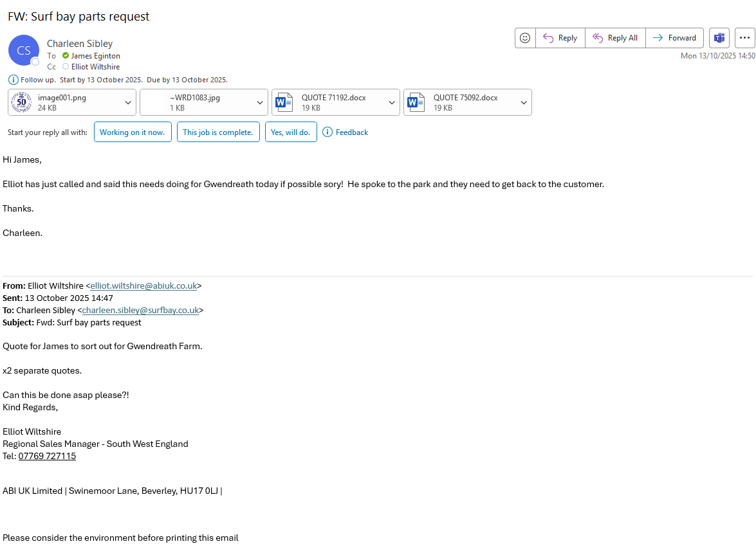Viewport: 756px width, 544px height.
Task: Open in Teams chat icon
Action: [719, 38]
